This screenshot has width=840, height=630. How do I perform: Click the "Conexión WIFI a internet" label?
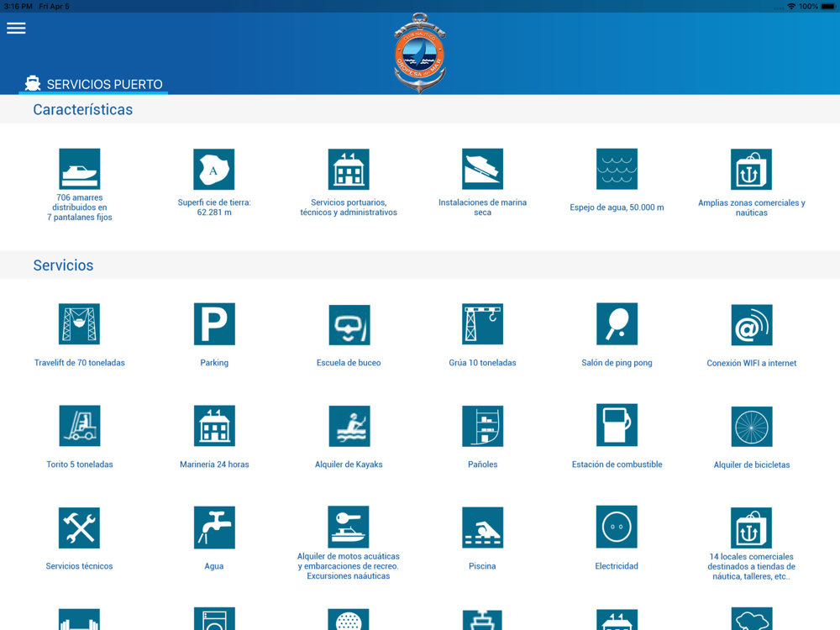[752, 363]
